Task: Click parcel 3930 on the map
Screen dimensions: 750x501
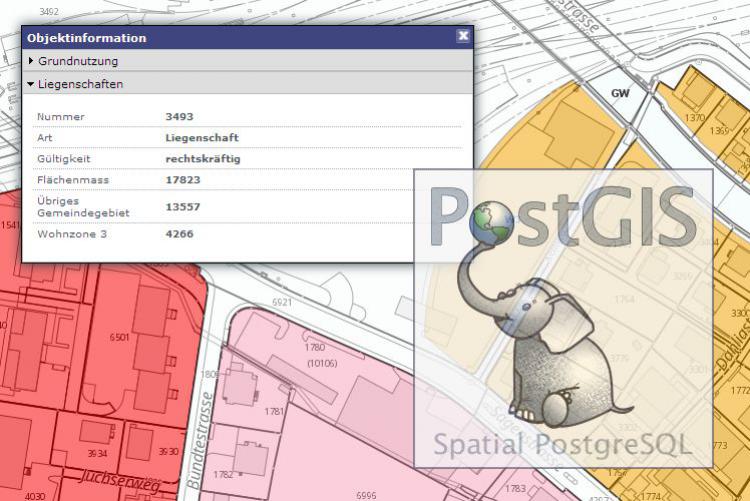Action: coord(168,451)
